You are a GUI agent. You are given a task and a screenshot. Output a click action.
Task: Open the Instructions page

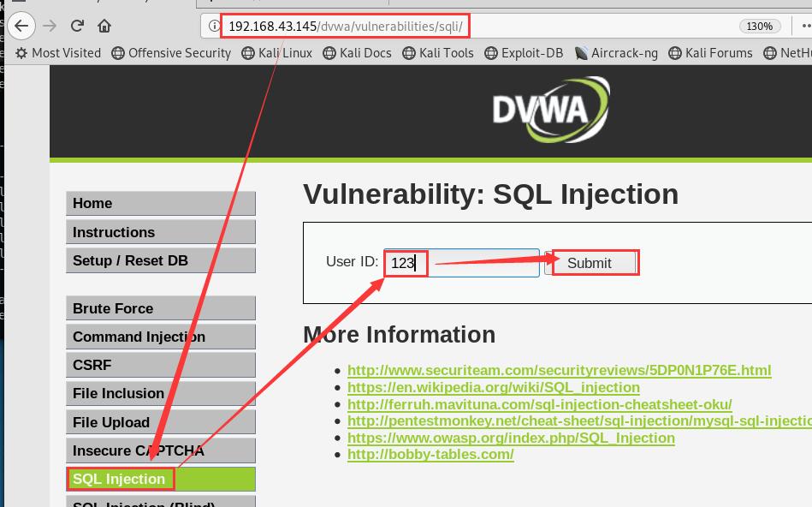161,232
